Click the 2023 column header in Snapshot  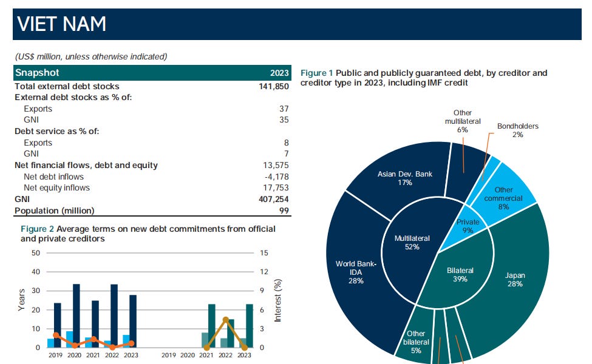pos(279,73)
